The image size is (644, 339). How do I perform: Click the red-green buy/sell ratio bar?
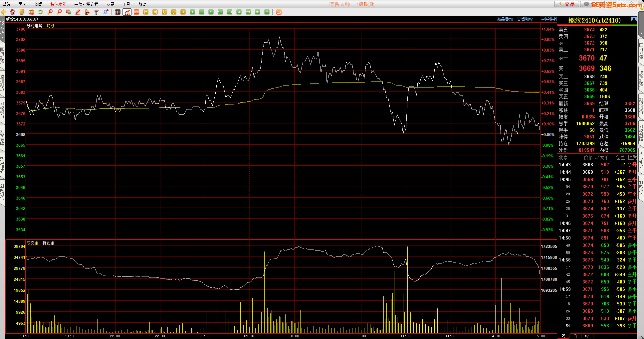pos(597,25)
